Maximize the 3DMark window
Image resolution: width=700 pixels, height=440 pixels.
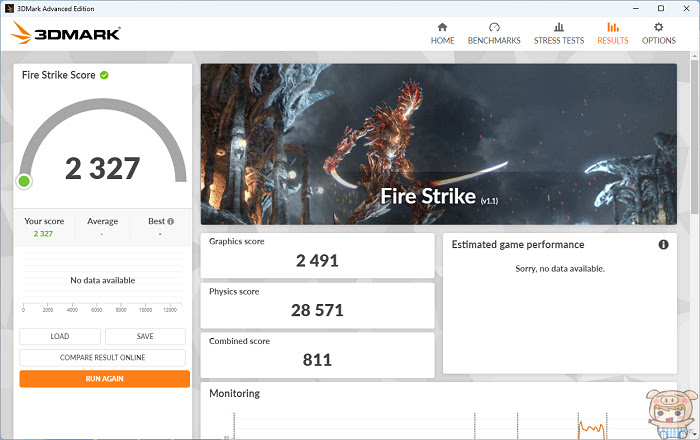(x=661, y=8)
